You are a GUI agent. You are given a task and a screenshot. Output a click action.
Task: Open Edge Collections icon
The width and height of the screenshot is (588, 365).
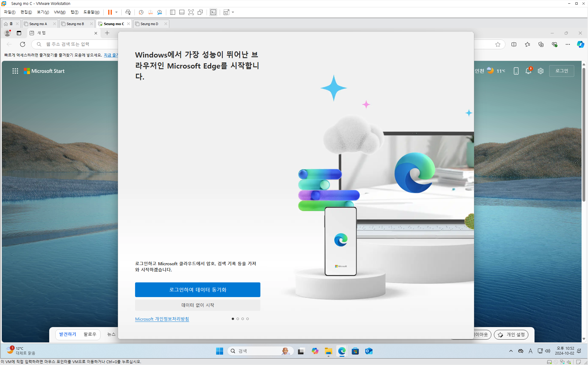pyautogui.click(x=541, y=44)
